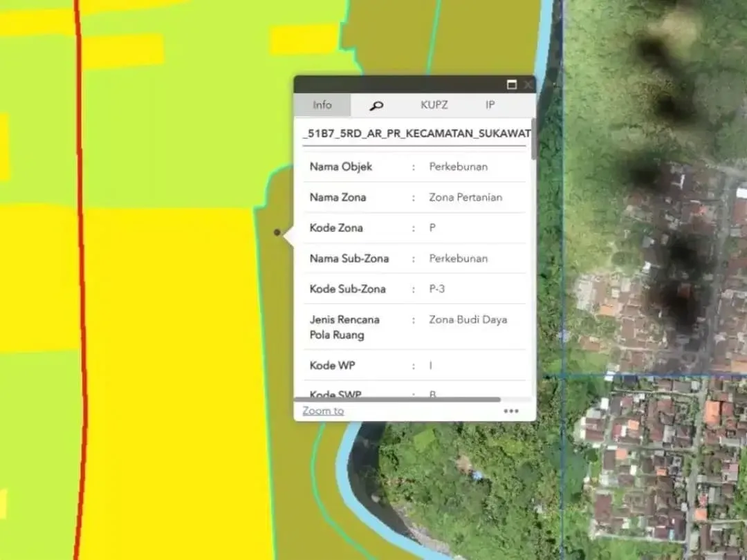This screenshot has width=747, height=560.
Task: Select the Nama Sub-Zona label
Action: (349, 258)
